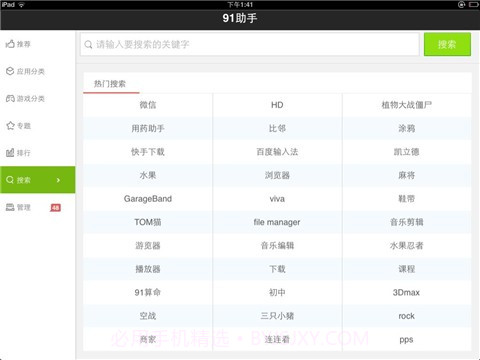The width and height of the screenshot is (480, 360).
Task: Tap 水果 in hot searches
Action: (x=148, y=175)
